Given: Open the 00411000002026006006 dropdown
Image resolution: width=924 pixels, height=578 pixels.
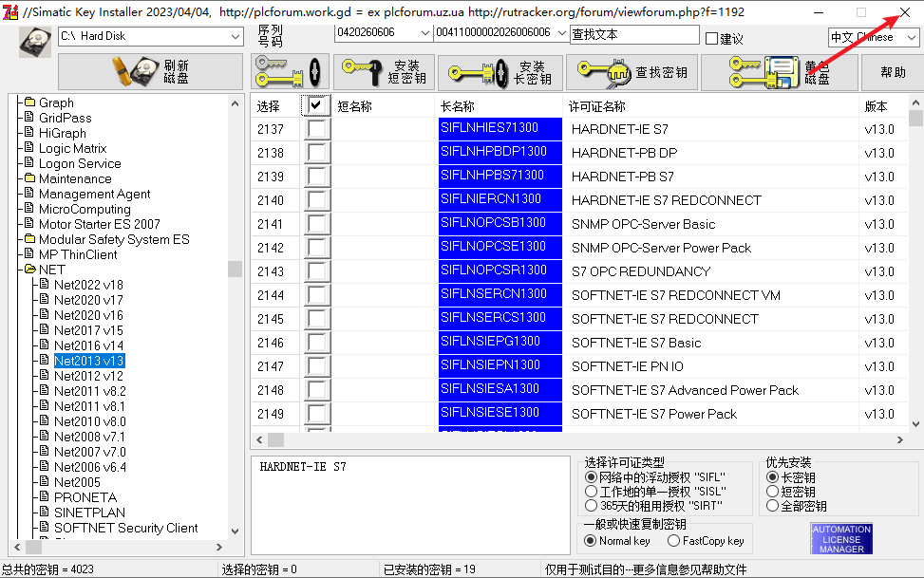Looking at the screenshot, I should point(561,33).
